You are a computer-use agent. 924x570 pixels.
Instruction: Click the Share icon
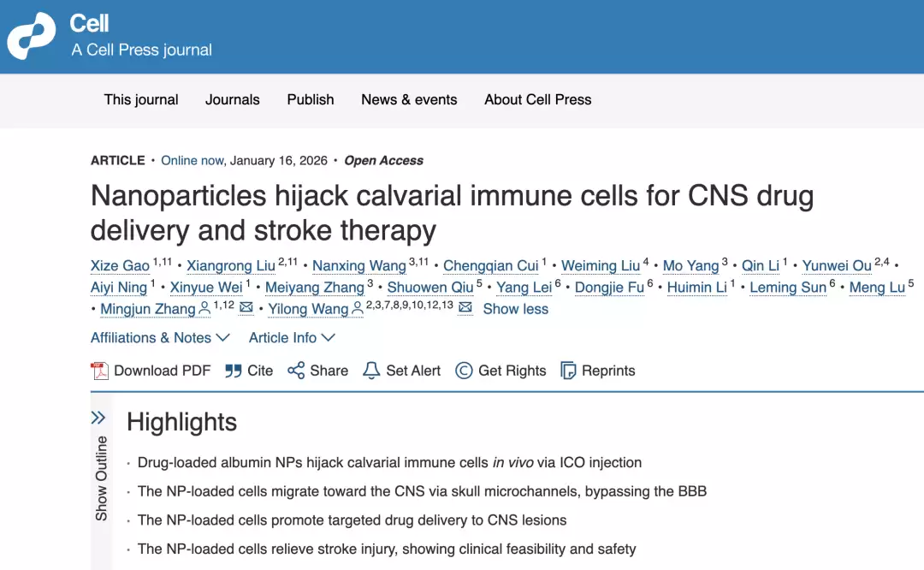296,371
